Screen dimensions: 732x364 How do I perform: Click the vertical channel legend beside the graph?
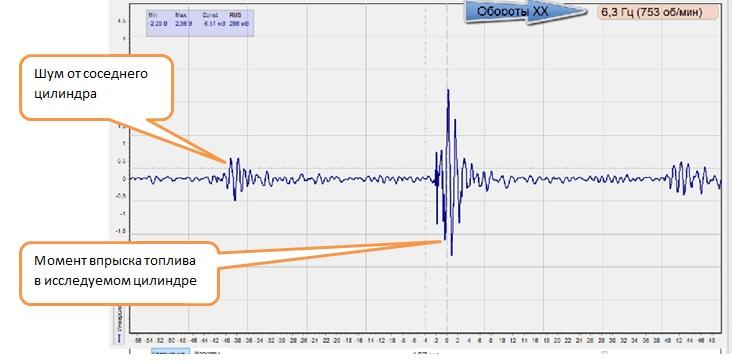120,325
